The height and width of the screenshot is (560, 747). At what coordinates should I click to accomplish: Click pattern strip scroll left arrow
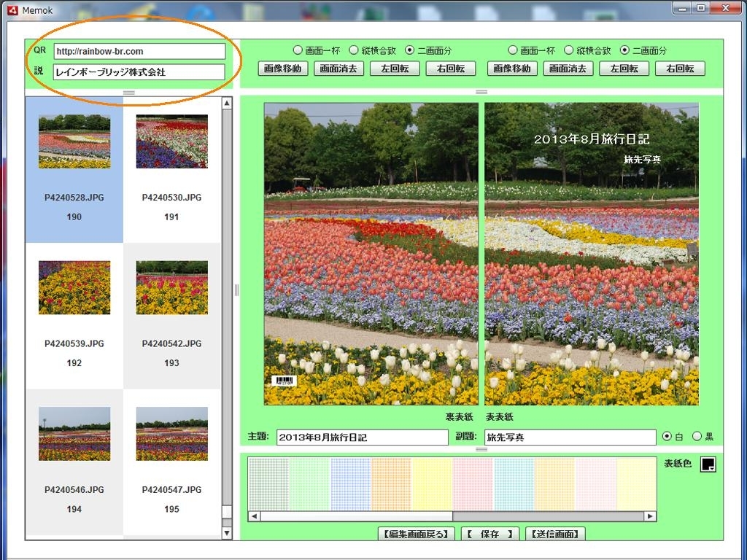255,516
